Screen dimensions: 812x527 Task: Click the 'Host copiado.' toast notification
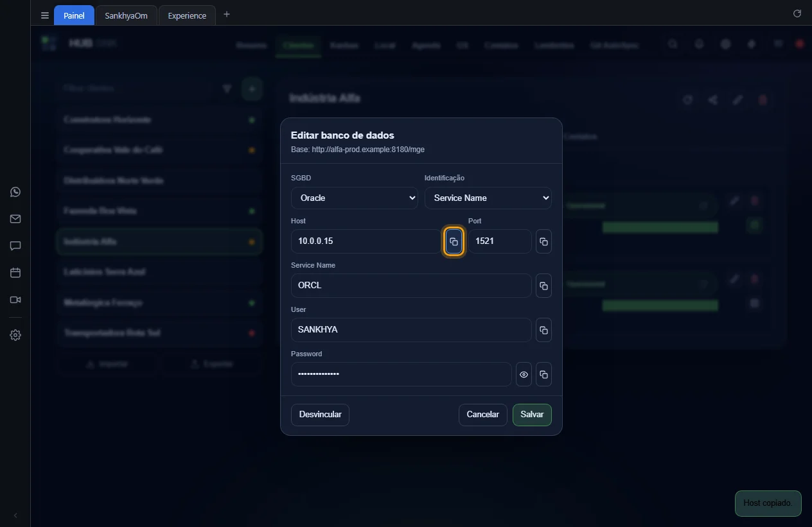tap(768, 503)
